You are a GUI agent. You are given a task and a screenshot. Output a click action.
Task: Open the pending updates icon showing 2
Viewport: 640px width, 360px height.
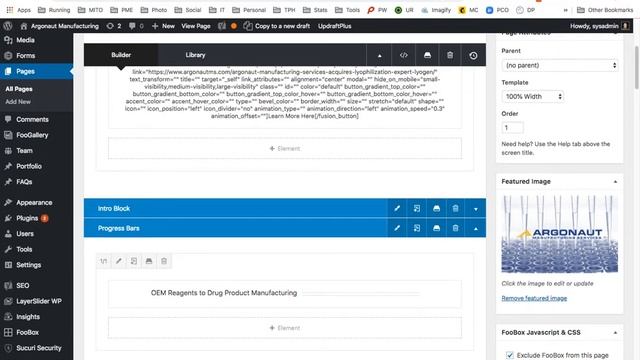pos(113,26)
